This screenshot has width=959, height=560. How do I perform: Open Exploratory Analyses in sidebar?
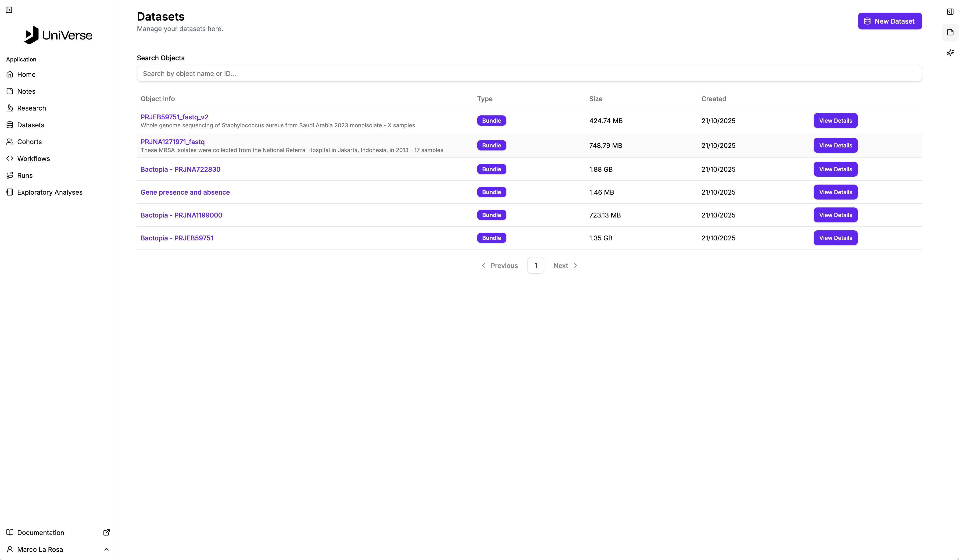50,192
